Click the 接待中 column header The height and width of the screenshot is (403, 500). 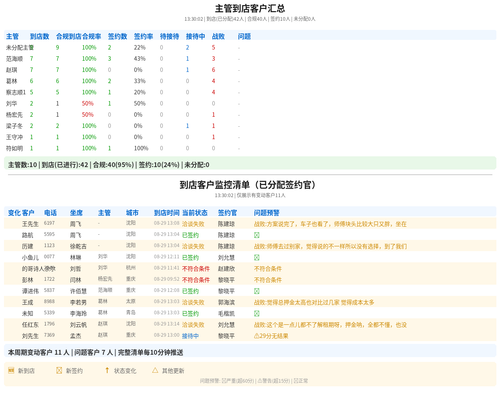[195, 36]
